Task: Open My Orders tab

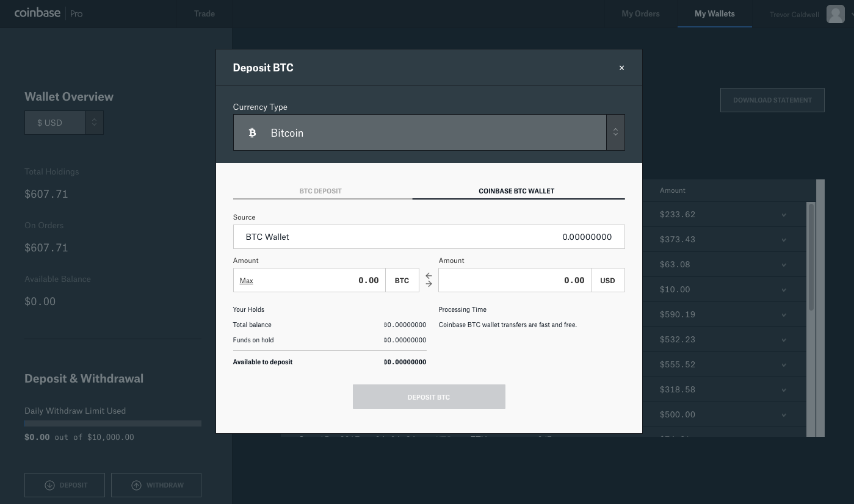Action: 640,13
